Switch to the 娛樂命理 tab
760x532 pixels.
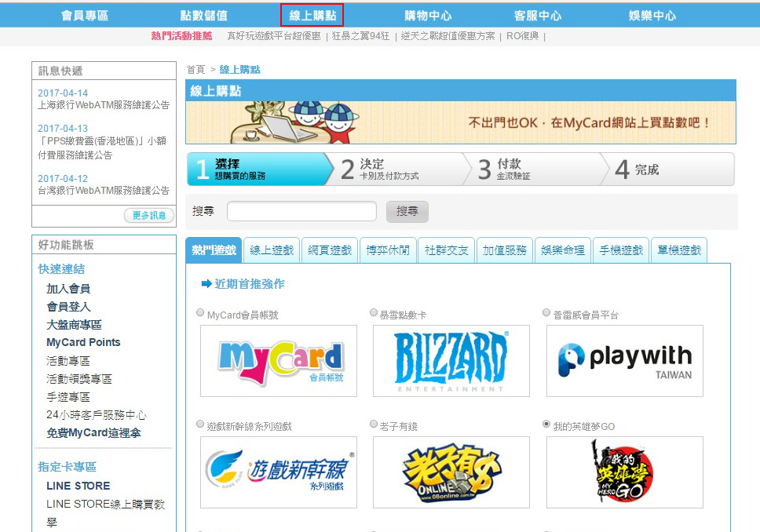point(563,250)
